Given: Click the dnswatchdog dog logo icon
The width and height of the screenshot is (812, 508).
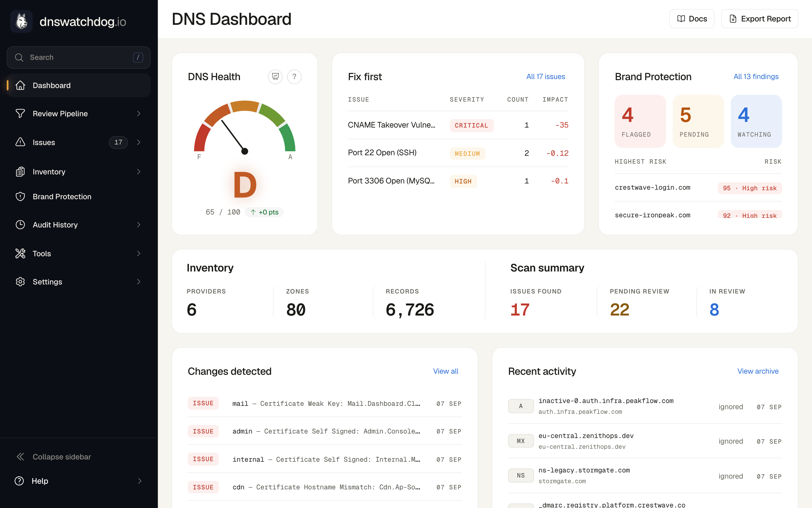Looking at the screenshot, I should (21, 21).
